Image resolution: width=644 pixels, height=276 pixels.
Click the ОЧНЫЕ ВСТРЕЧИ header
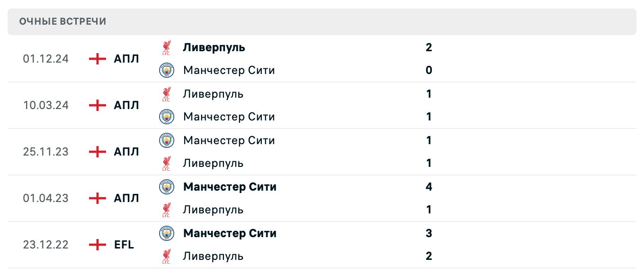[62, 21]
